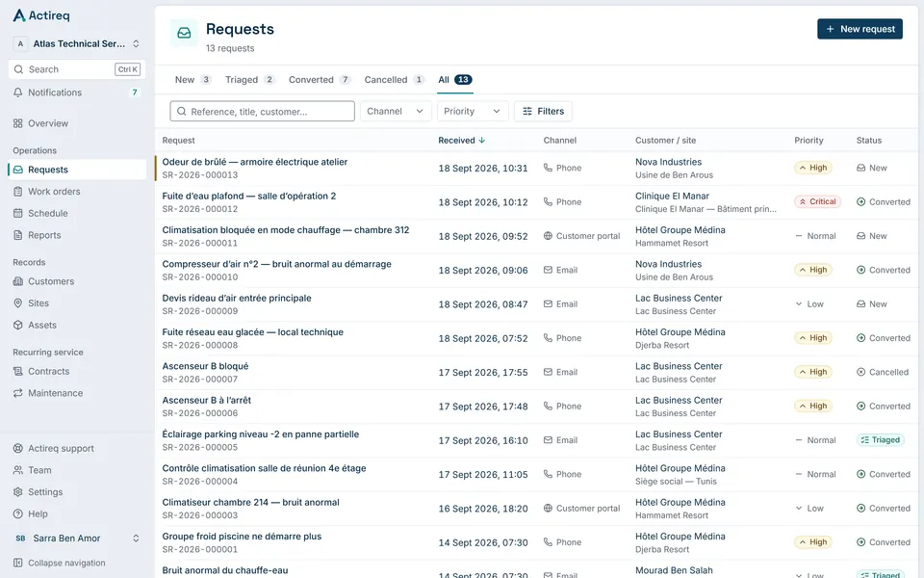Click Clinique El Manar customer name
Viewport: 924px width, 578px height.
672,196
